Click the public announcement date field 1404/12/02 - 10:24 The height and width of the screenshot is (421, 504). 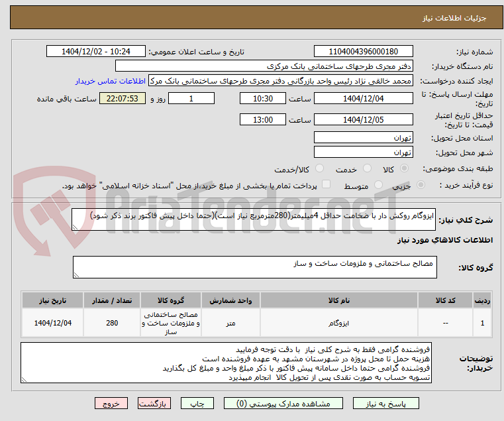click(x=96, y=52)
